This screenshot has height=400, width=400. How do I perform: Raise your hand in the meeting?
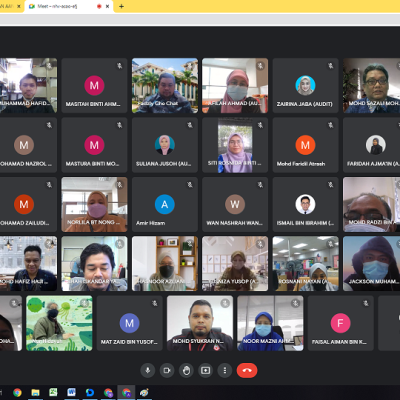pos(186,370)
